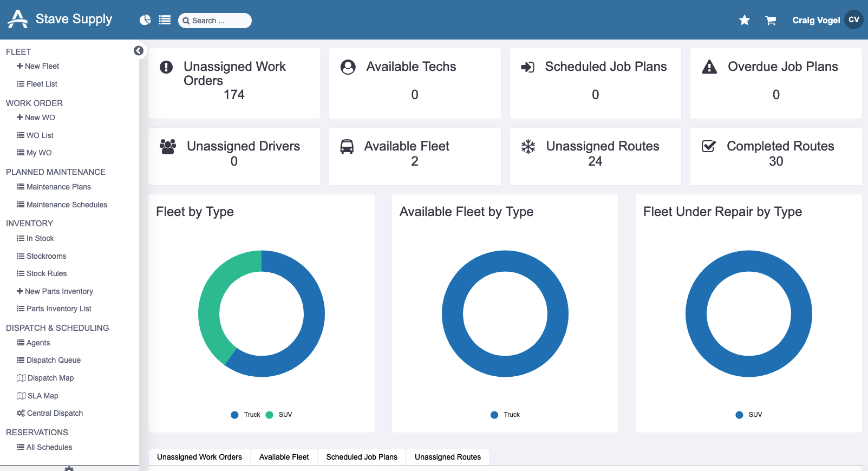Switch to the Available Fleet tab

point(284,457)
